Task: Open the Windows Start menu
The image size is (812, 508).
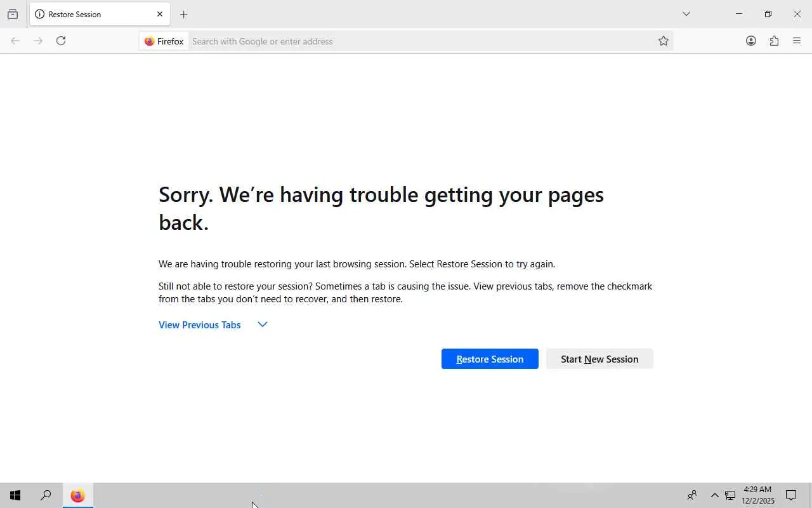Action: [x=15, y=495]
